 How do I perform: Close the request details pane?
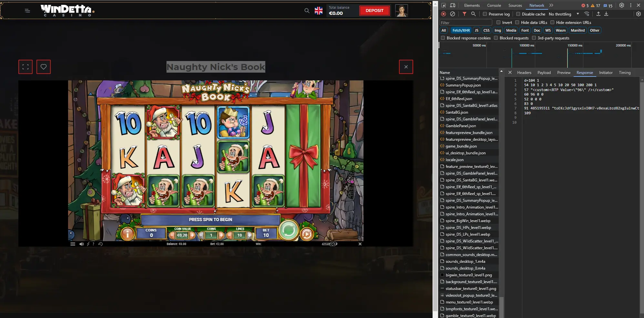(x=510, y=73)
